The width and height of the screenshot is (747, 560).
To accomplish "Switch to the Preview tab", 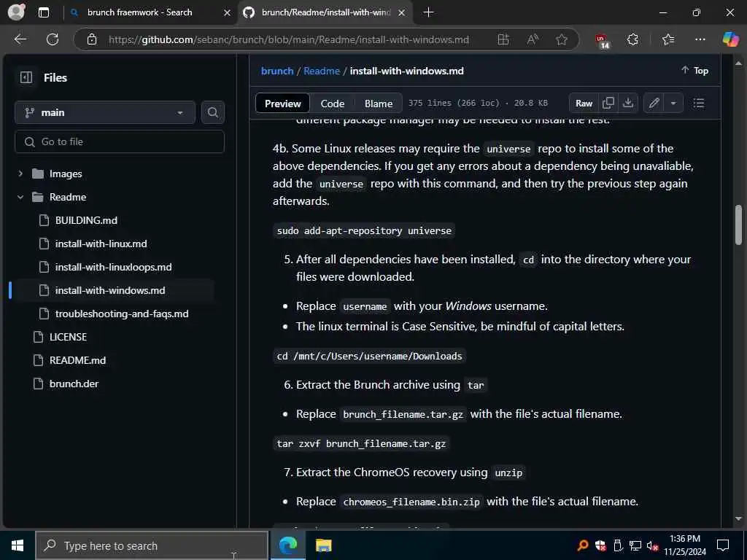I will click(x=282, y=104).
